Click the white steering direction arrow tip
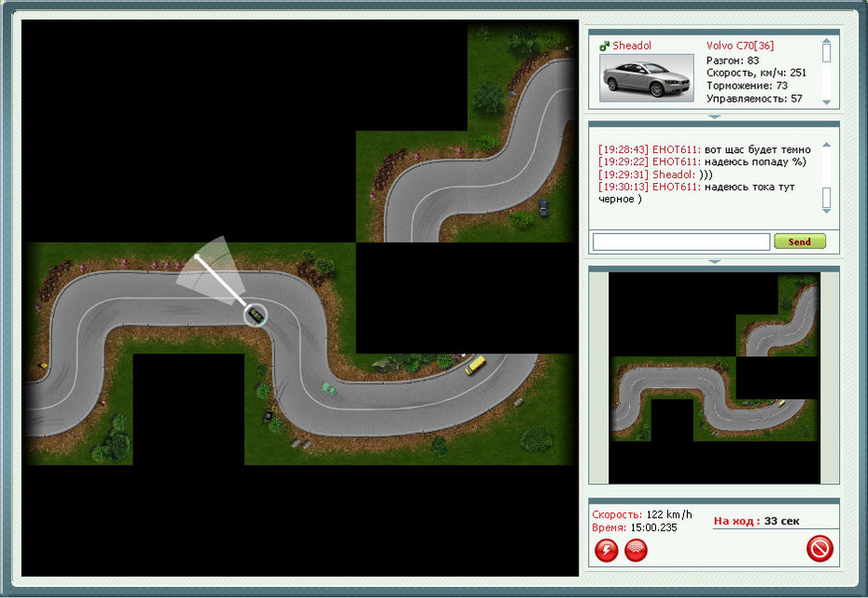Viewport: 868px width, 598px height. coord(197,257)
